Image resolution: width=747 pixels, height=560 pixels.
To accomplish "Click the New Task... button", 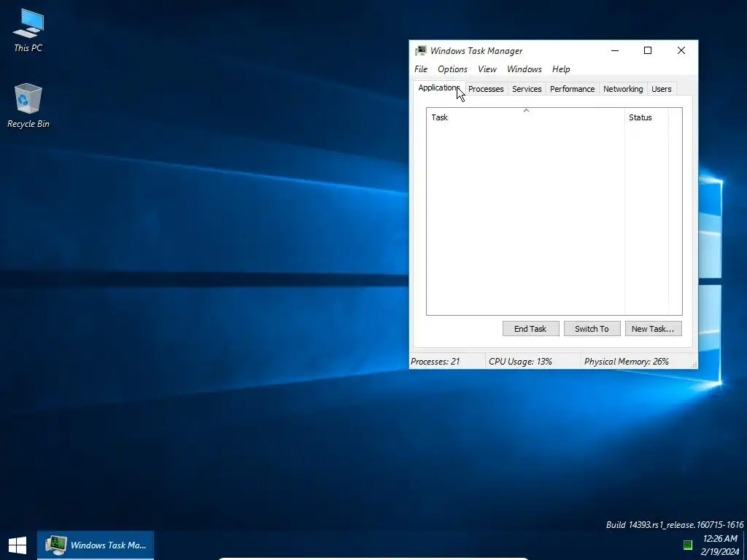I will point(653,329).
